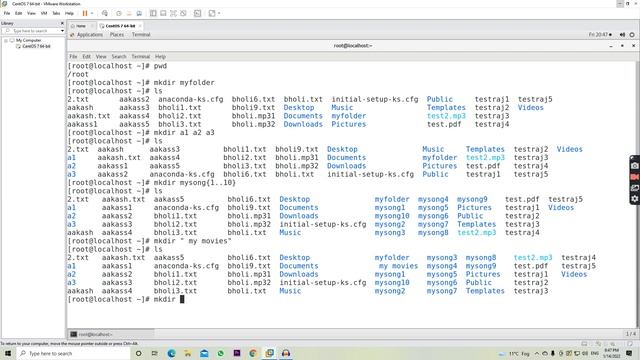The height and width of the screenshot is (360, 640).
Task: Open Adobe Premiere from taskbar
Action: pyautogui.click(x=237, y=353)
